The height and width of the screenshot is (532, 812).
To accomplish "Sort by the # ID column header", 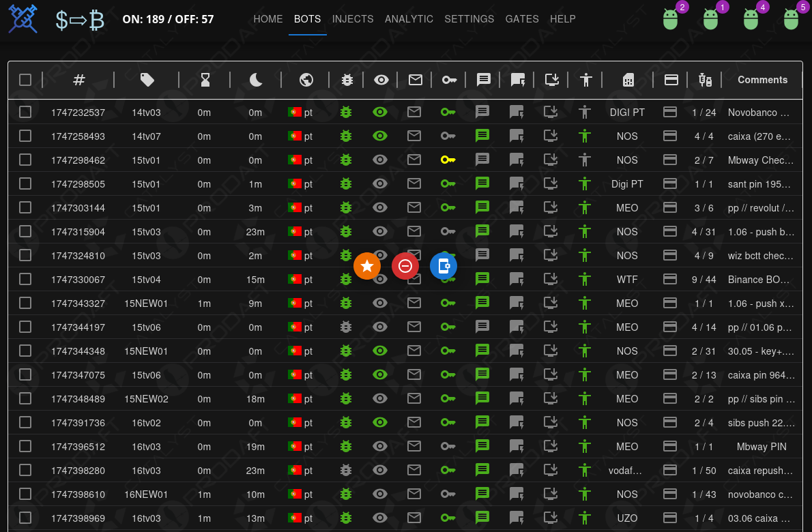I will (78, 80).
